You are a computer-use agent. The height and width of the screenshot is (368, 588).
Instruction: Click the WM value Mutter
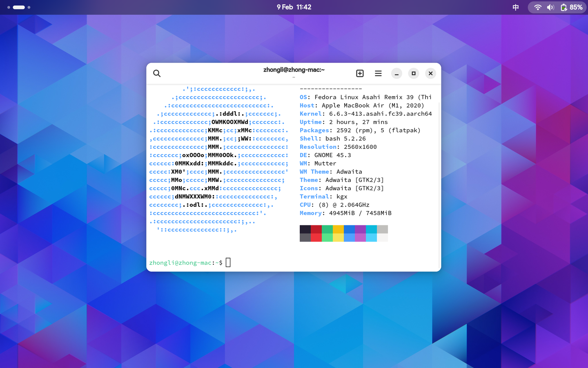pos(325,164)
